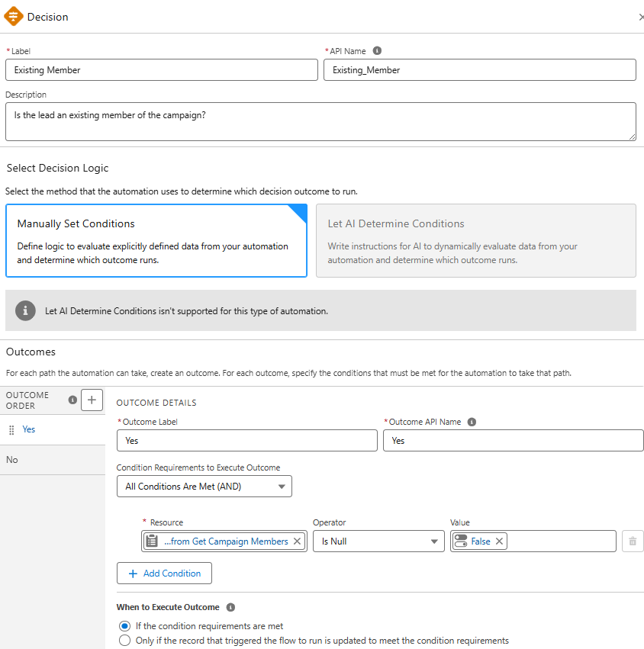The width and height of the screenshot is (644, 649).
Task: Click the info icon next to When to Execute Outcome
Action: coord(230,607)
